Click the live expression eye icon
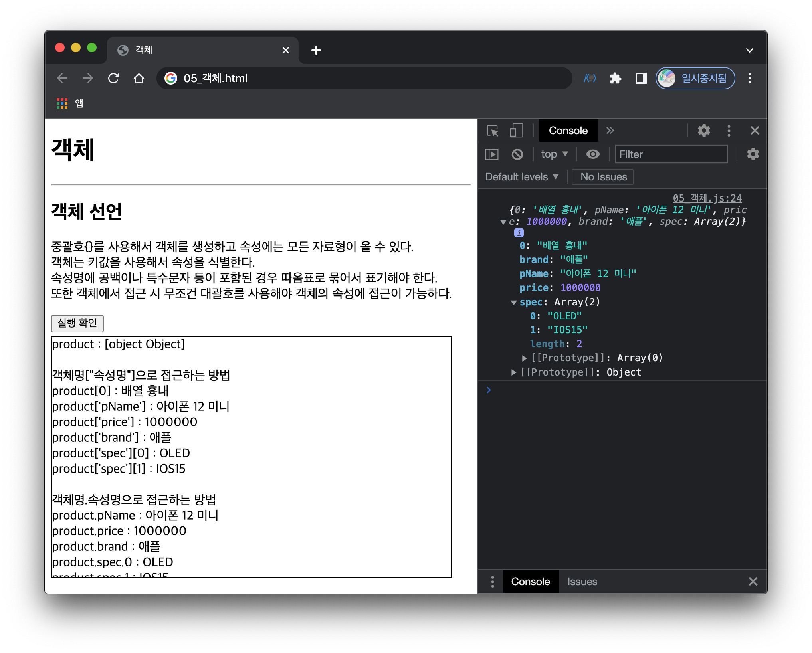Image resolution: width=812 pixels, height=653 pixels. (x=593, y=154)
